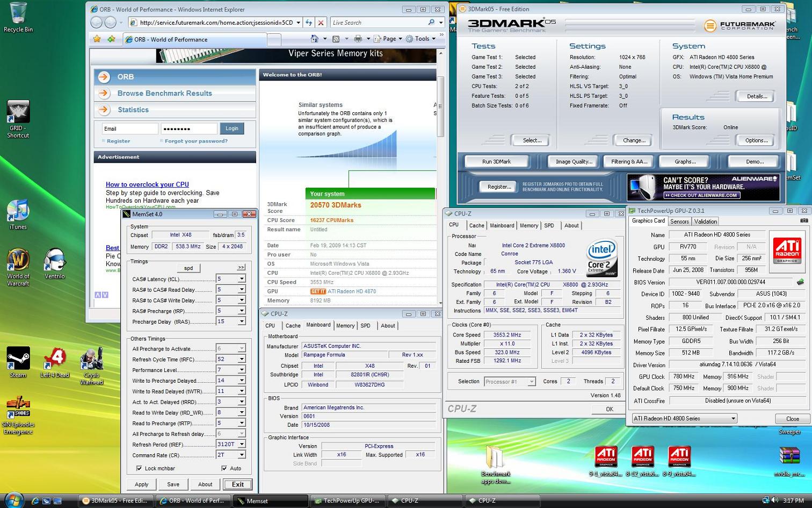Viewport: 812px width, 508px height.
Task: Click the Print icon in the IE toolbar
Action: point(358,39)
